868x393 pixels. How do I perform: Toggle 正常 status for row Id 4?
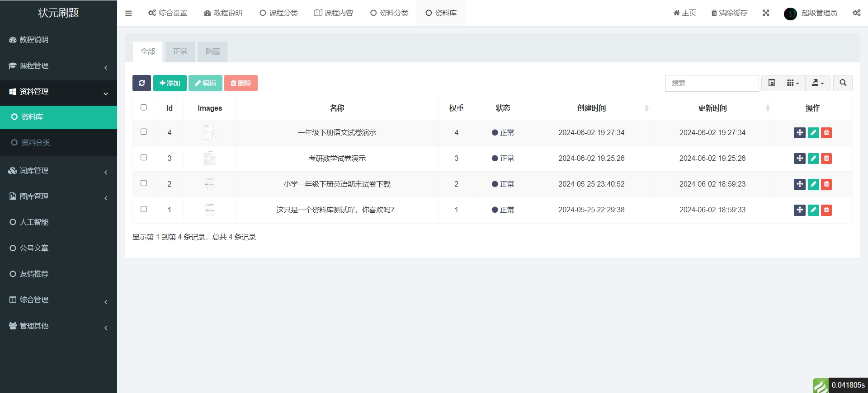point(503,133)
